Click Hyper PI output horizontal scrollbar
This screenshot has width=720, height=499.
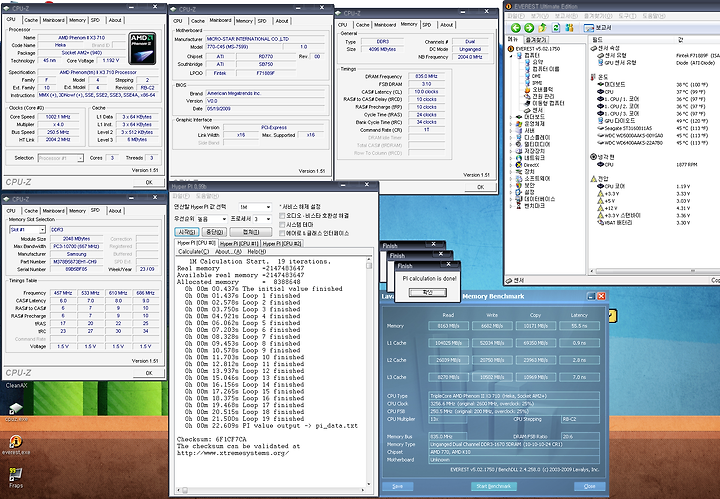(x=271, y=490)
